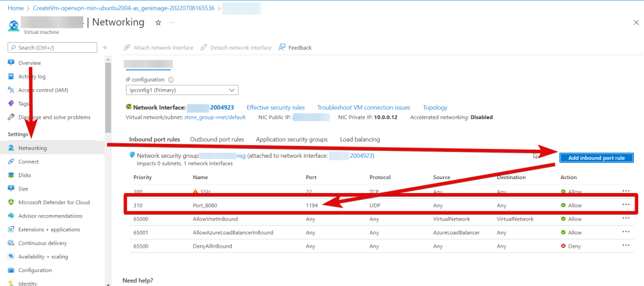Sort by the Priority column header
The width and height of the screenshot is (644, 286).
142,177
